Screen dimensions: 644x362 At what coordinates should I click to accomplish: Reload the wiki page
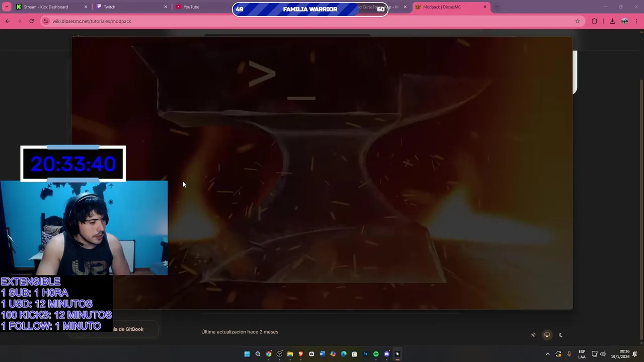point(31,21)
